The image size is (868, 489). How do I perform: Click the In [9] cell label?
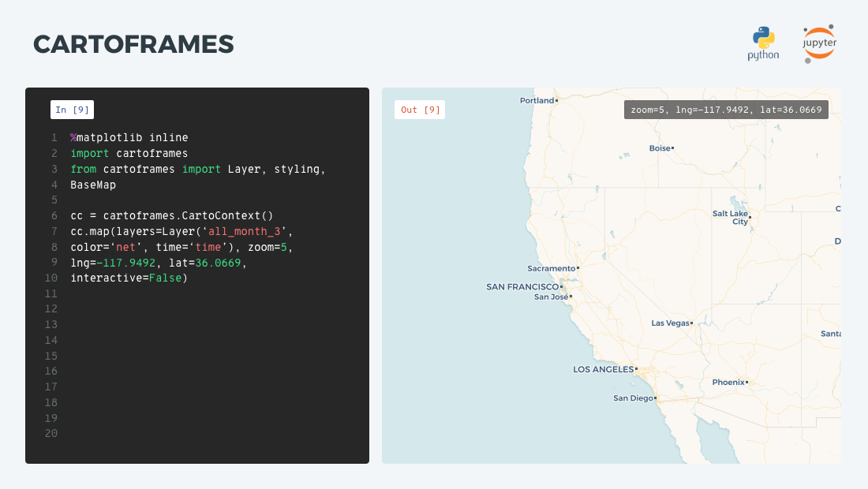[x=72, y=110]
